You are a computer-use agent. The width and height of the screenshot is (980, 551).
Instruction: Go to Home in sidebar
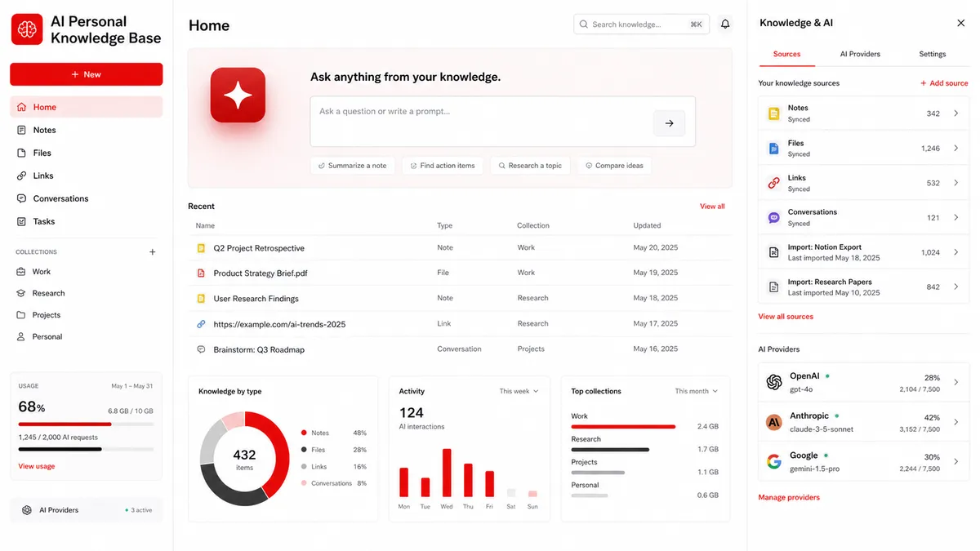(87, 107)
